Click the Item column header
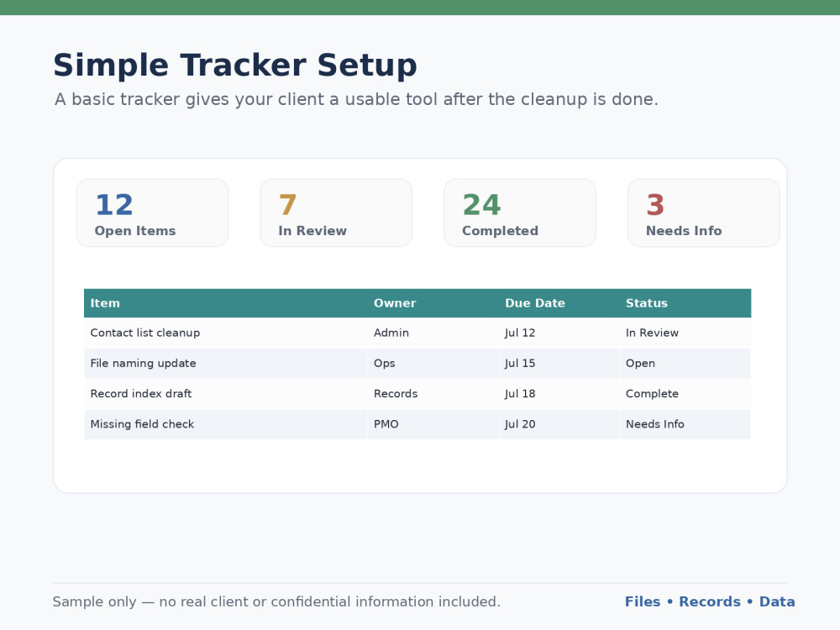The image size is (840, 630). (x=225, y=303)
